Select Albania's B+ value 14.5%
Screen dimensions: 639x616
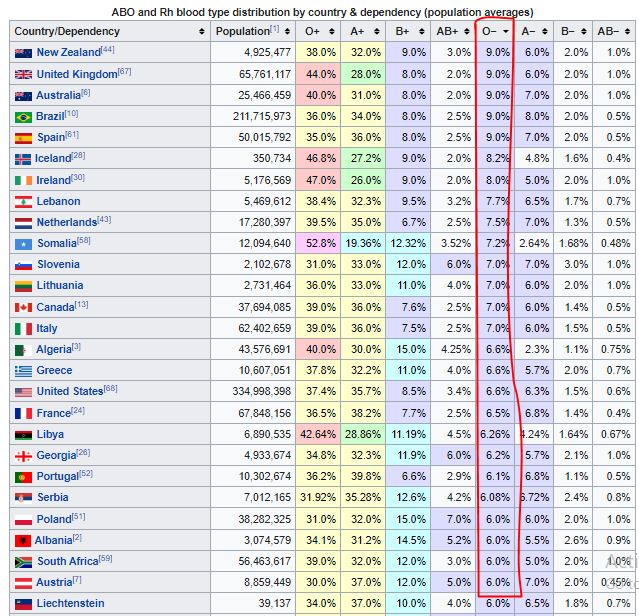[411, 541]
